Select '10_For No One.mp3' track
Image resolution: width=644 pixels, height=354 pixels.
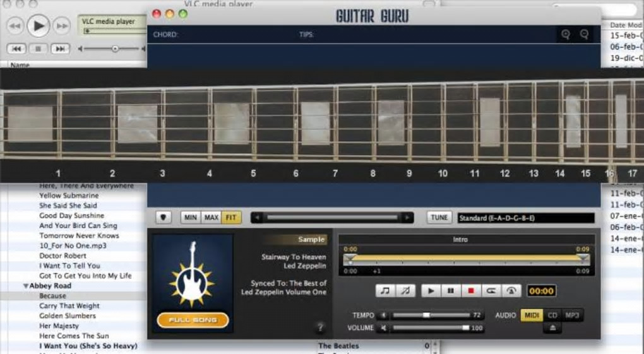pyautogui.click(x=73, y=245)
